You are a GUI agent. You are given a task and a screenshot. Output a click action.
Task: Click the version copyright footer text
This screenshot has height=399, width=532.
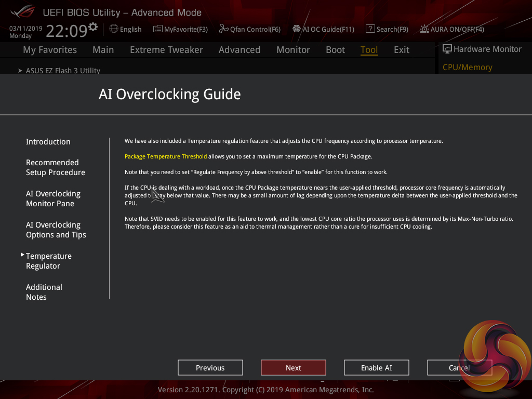coord(265,390)
